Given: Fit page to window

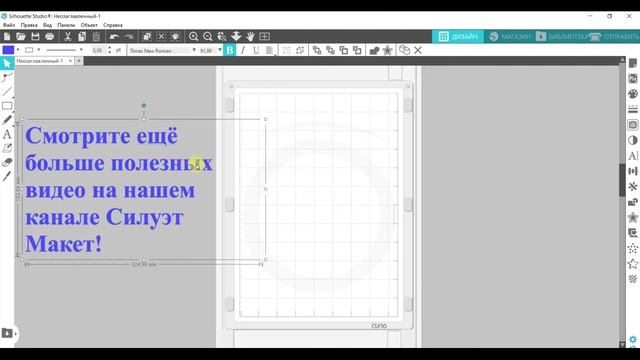Looking at the screenshot, I should point(264,37).
